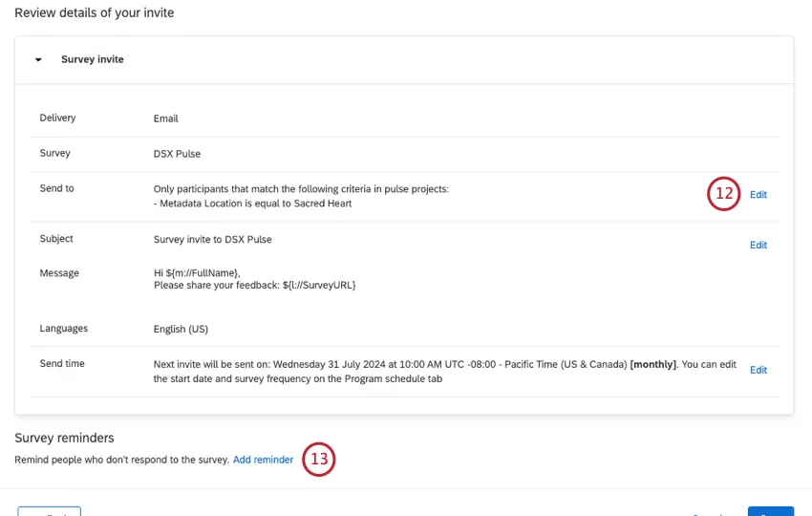This screenshot has height=516, width=812.
Task: Edit the Subject and Message
Action: pos(758,246)
